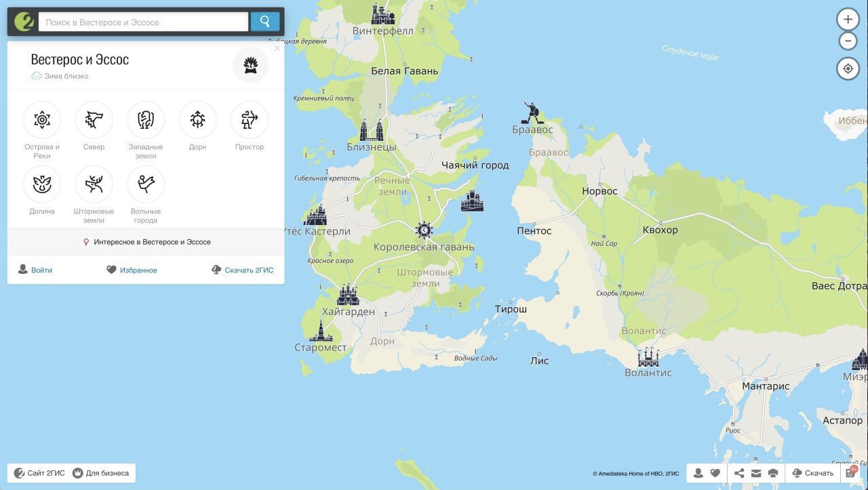Click the Винтерфелл castle marker on map
This screenshot has width=868, height=490.
coord(382,14)
